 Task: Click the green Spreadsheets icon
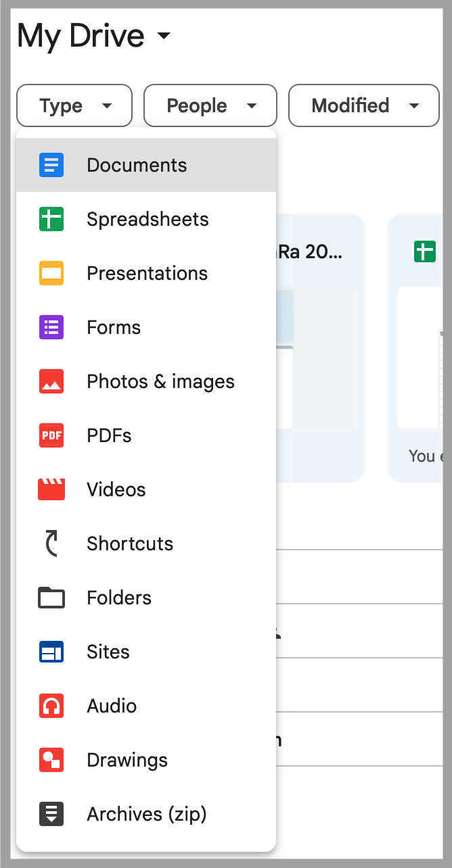[x=51, y=219]
